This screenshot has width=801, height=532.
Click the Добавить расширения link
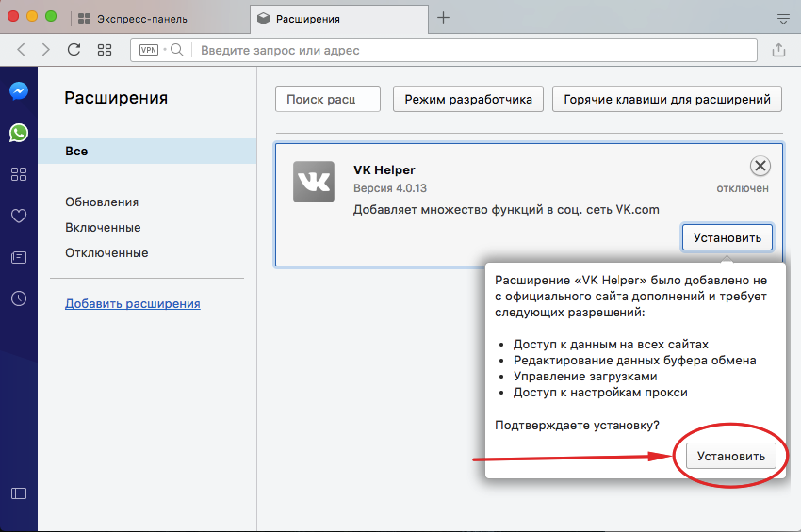click(132, 304)
